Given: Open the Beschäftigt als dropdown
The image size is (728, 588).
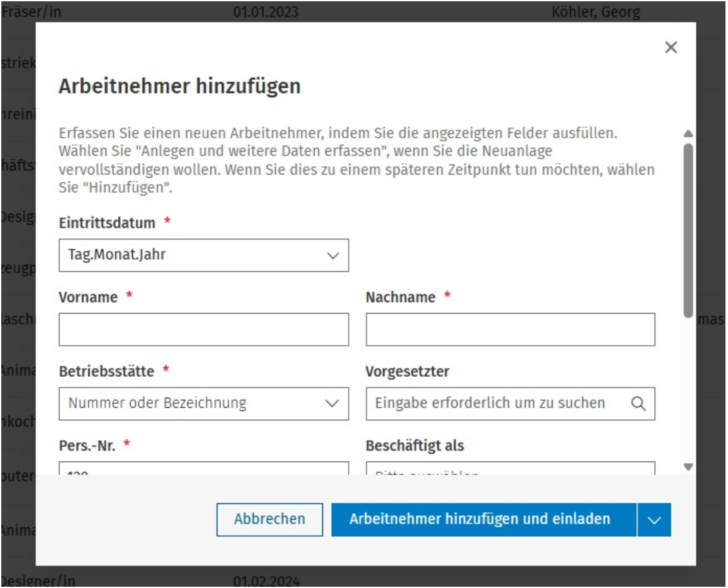Looking at the screenshot, I should pyautogui.click(x=510, y=468).
